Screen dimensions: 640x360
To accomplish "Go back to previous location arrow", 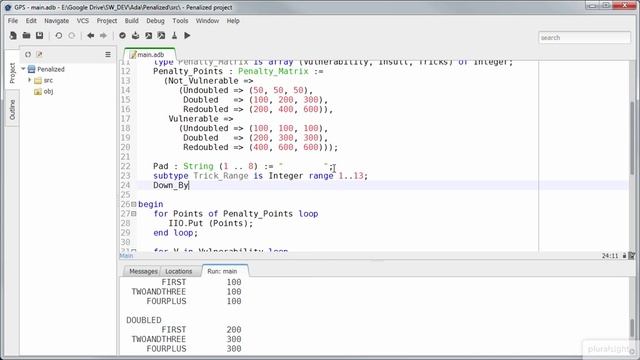I will pyautogui.click(x=91, y=36).
